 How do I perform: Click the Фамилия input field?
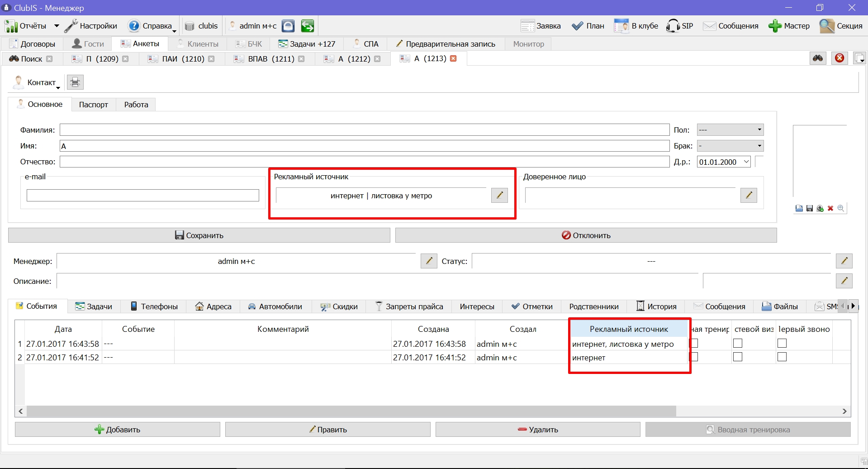[365, 130]
